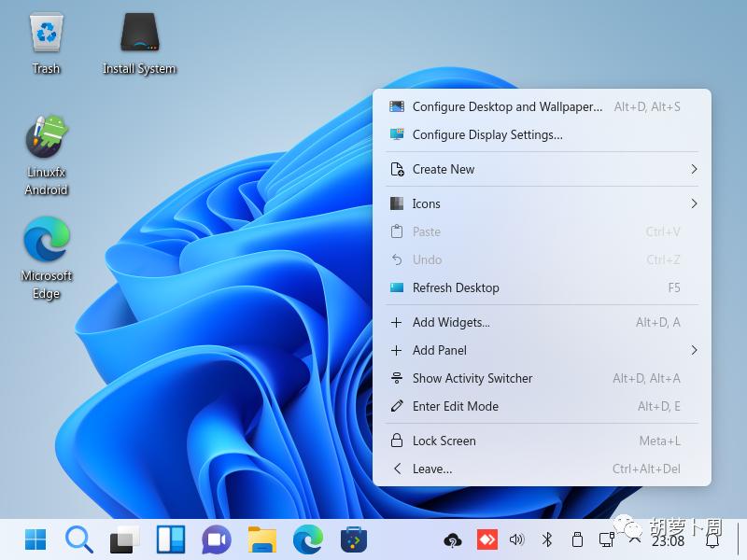Open the Start menu

point(35,539)
